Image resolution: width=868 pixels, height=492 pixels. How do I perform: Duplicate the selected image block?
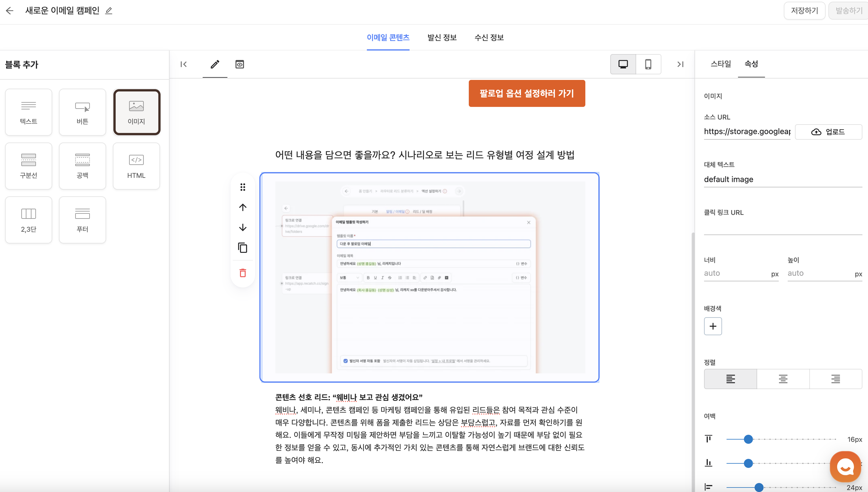(243, 248)
